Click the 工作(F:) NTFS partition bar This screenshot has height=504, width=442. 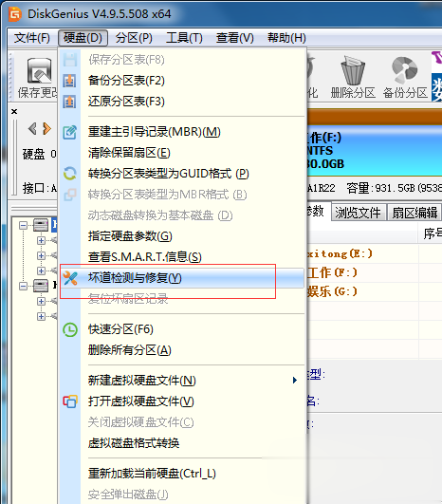[375, 150]
